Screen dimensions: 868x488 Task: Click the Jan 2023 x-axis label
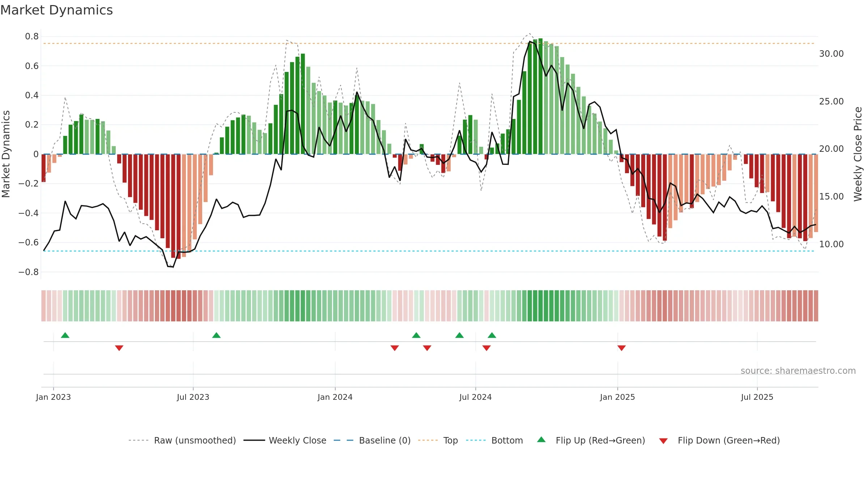pos(54,397)
